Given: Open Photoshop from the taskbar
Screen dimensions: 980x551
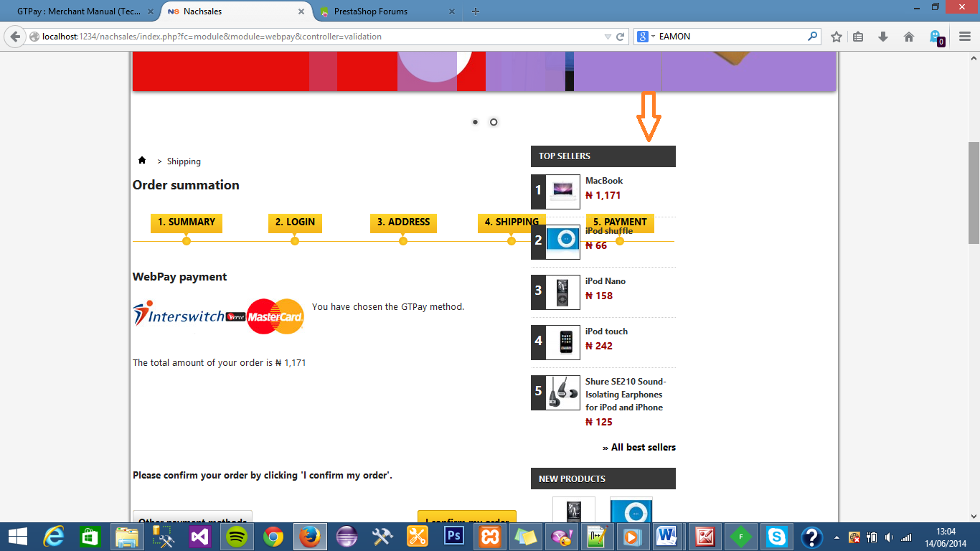Looking at the screenshot, I should pos(453,537).
